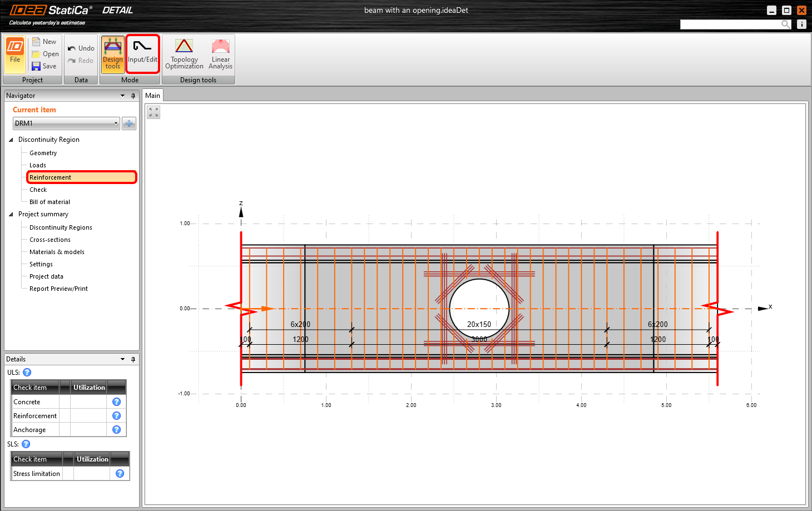Viewport: 812px width, 511px height.
Task: Open the File menu
Action: (14, 53)
